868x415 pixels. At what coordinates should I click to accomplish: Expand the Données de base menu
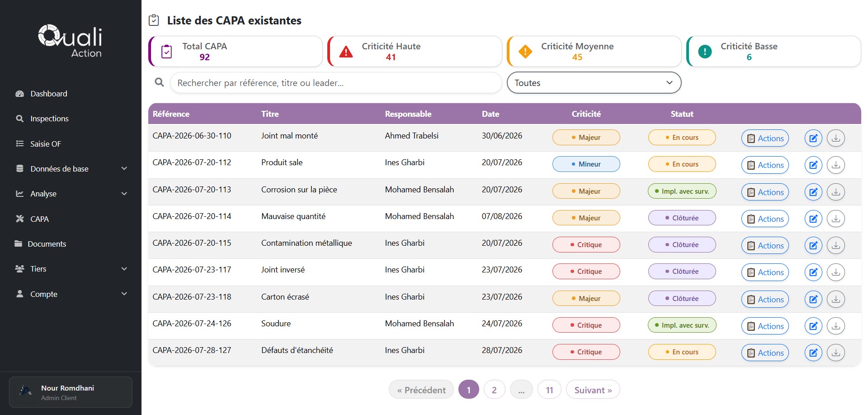(x=71, y=169)
